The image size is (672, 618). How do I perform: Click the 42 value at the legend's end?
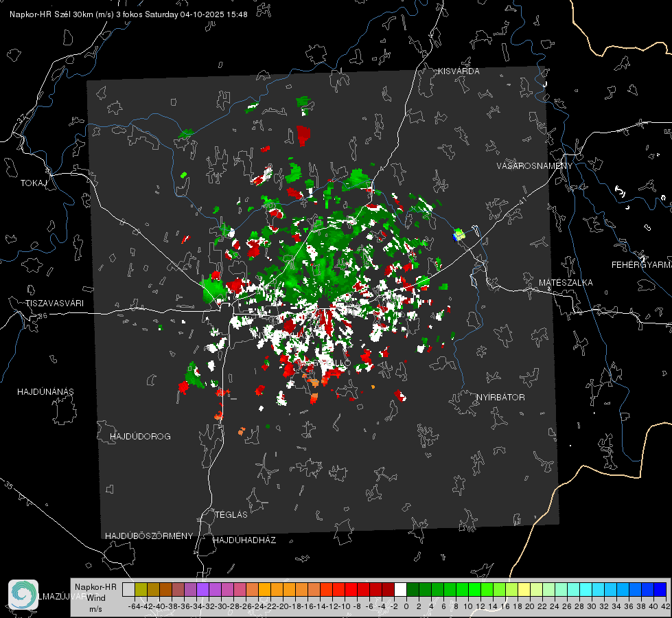[665, 607]
